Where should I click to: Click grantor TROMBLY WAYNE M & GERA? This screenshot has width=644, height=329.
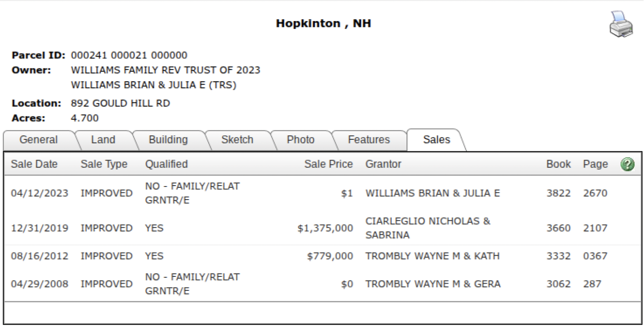433,284
